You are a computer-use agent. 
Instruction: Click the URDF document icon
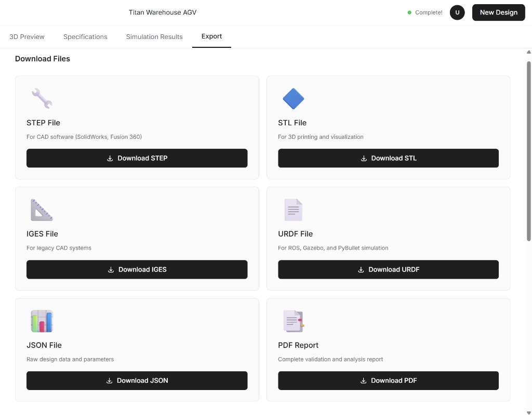point(293,210)
